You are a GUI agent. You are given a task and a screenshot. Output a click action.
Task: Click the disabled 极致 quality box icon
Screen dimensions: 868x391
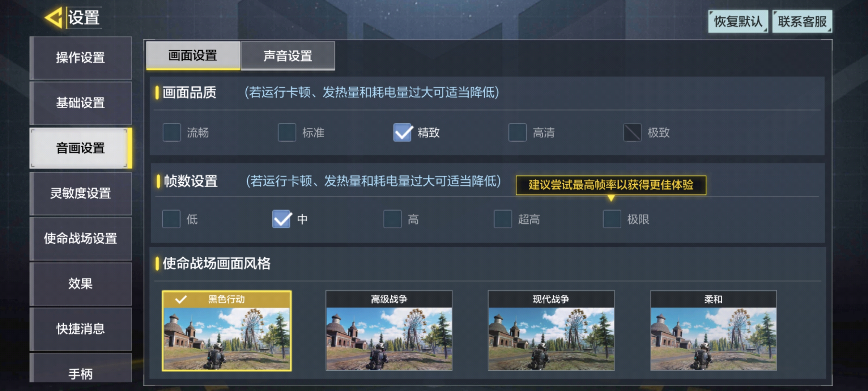632,133
